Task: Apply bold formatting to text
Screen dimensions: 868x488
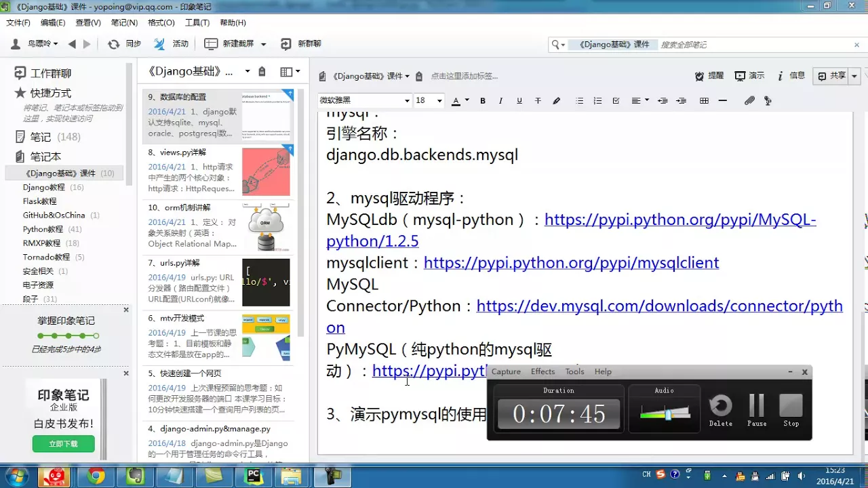Action: (483, 101)
